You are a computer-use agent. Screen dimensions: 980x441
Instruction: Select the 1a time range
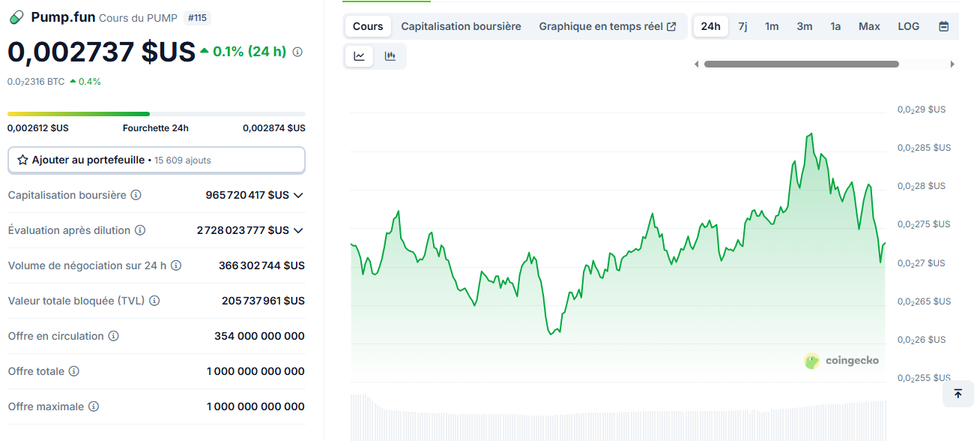click(x=835, y=26)
